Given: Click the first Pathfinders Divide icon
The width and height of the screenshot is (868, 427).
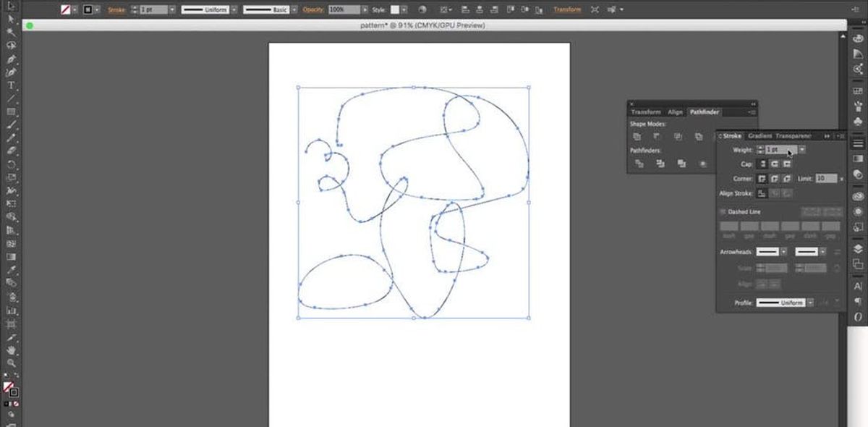Looking at the screenshot, I should pos(639,164).
